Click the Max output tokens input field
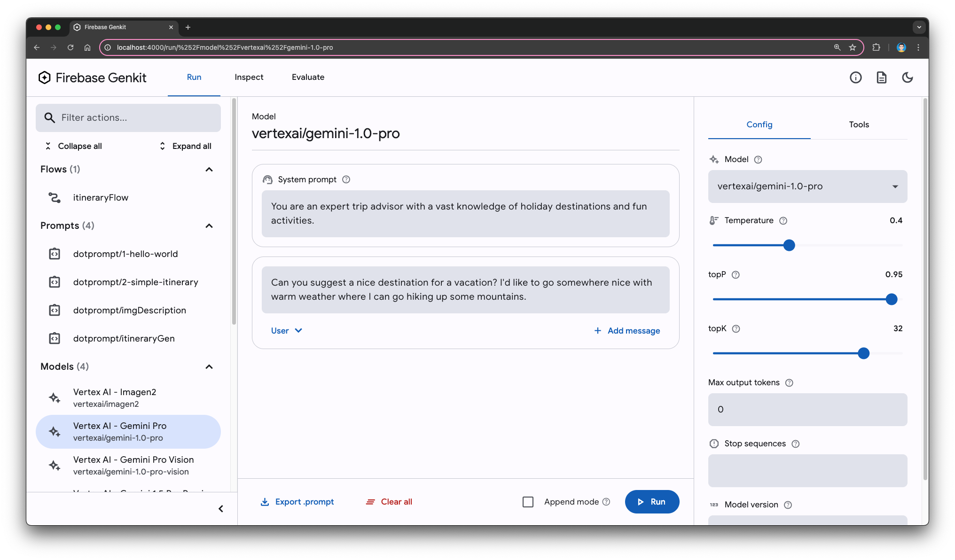 coord(807,409)
